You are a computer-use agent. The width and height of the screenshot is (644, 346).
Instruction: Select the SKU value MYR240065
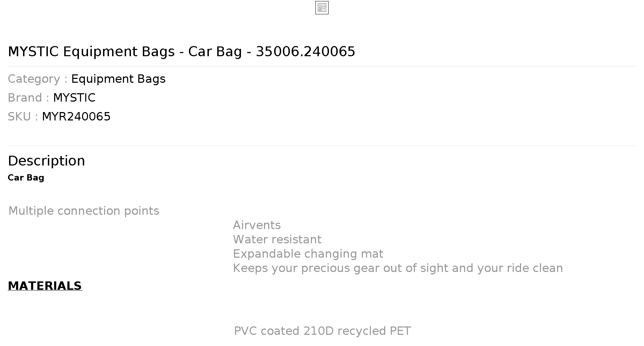pos(76,117)
